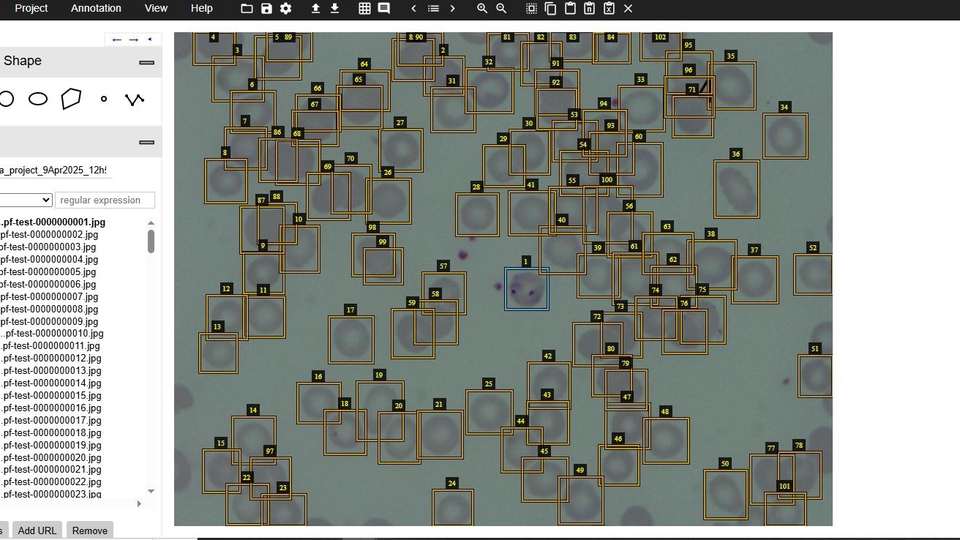
Task: Open the Annotation menu
Action: click(96, 8)
